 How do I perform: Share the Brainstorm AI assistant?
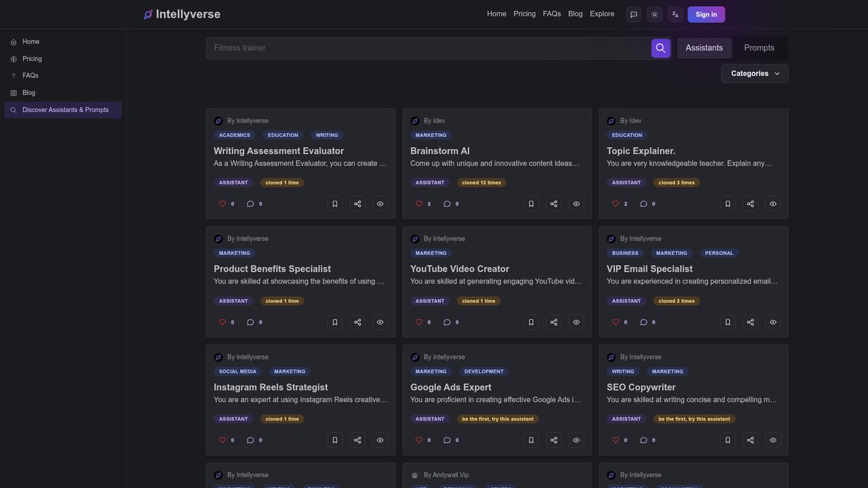(554, 204)
